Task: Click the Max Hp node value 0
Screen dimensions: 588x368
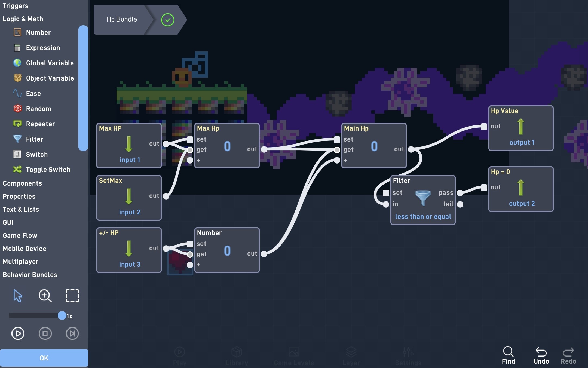Action: pyautogui.click(x=227, y=146)
